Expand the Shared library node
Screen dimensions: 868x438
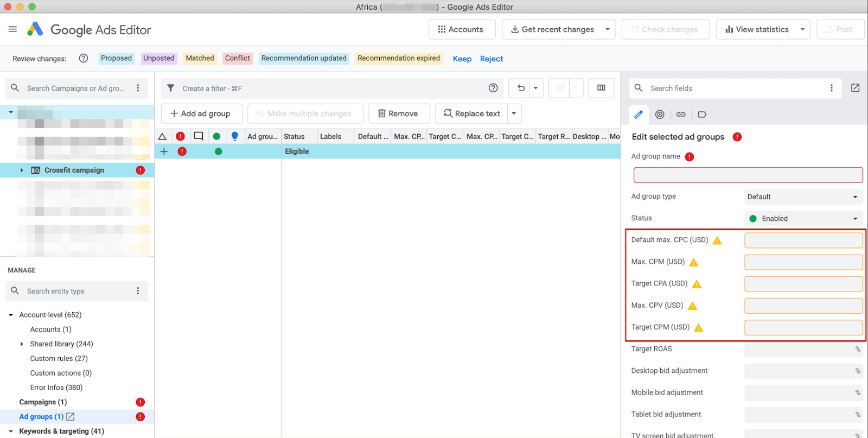22,344
